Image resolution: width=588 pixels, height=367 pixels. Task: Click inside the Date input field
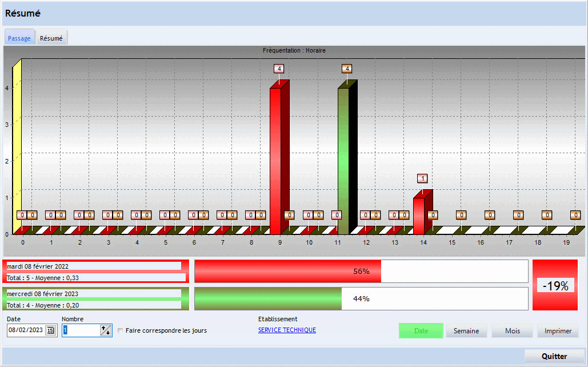tap(26, 330)
